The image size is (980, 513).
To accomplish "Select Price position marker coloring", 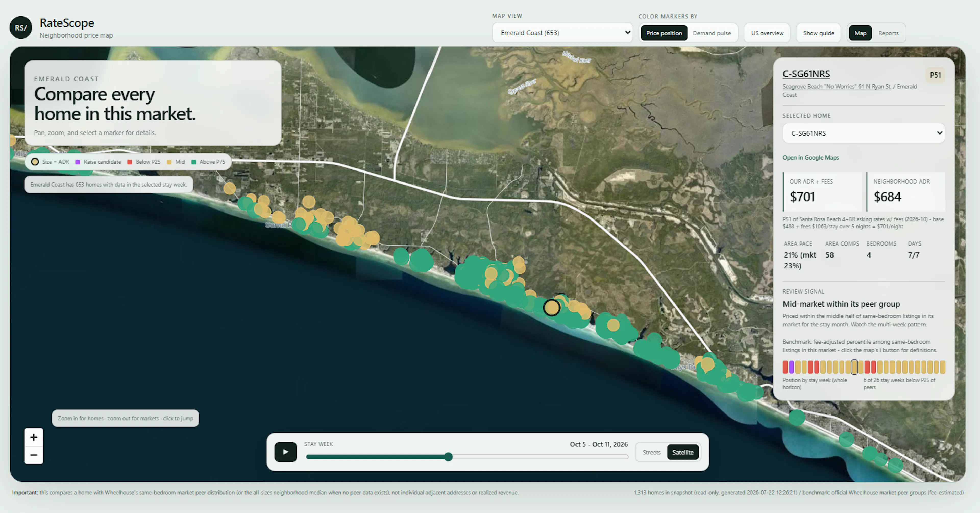I will point(664,33).
